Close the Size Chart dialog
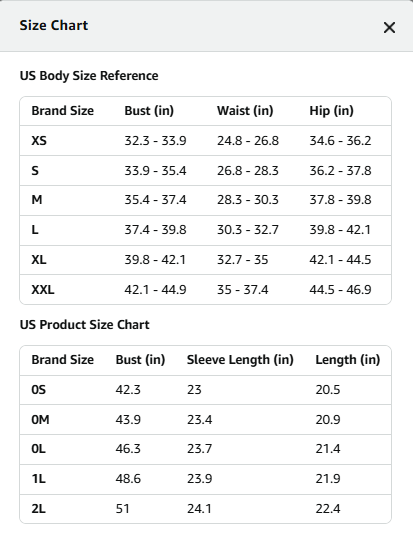This screenshot has height=557, width=413. tap(389, 27)
